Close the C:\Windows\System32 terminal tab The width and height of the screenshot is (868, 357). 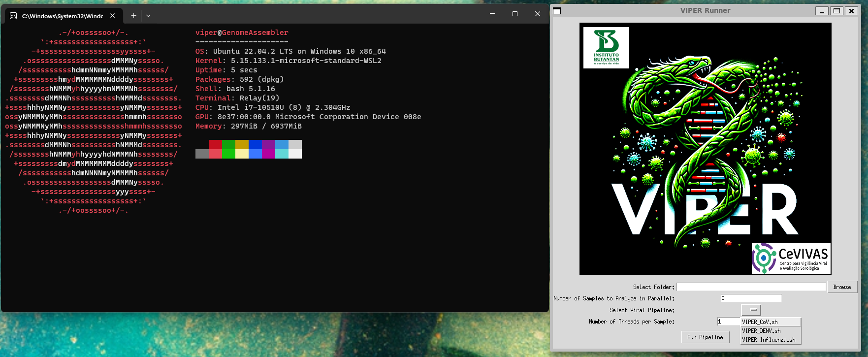[x=113, y=16]
